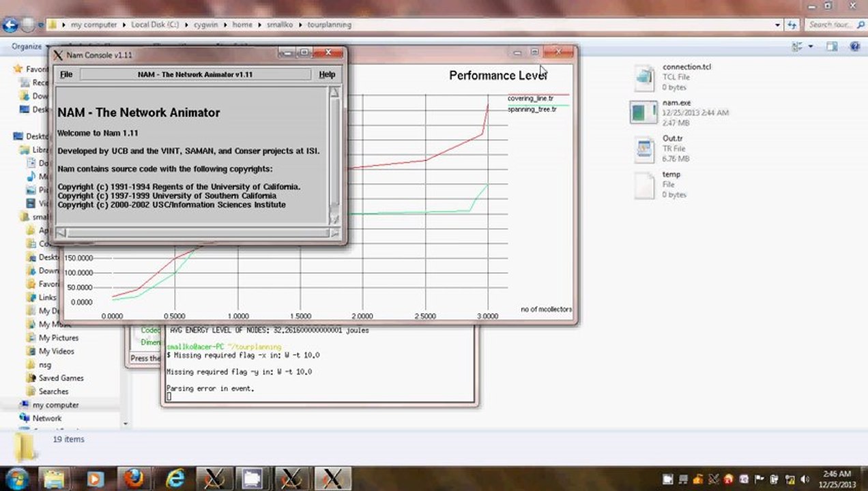Open Windows Media Player from the taskbar
Image resolution: width=868 pixels, height=491 pixels.
[95, 478]
